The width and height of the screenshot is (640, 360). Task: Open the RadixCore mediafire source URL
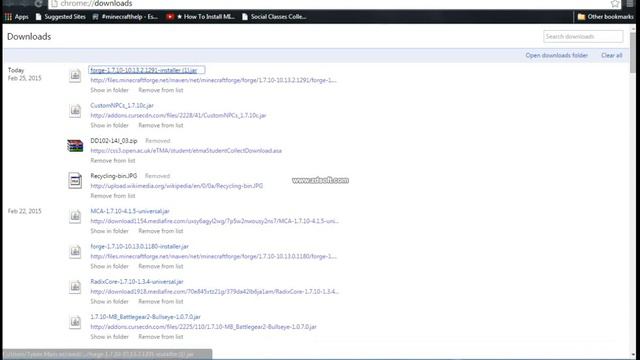click(x=215, y=291)
